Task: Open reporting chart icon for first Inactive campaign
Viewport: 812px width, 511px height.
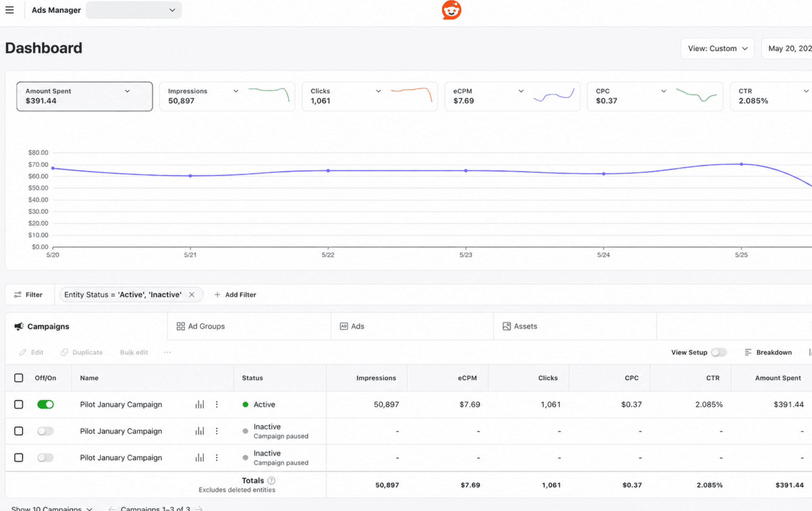Action: (200, 431)
